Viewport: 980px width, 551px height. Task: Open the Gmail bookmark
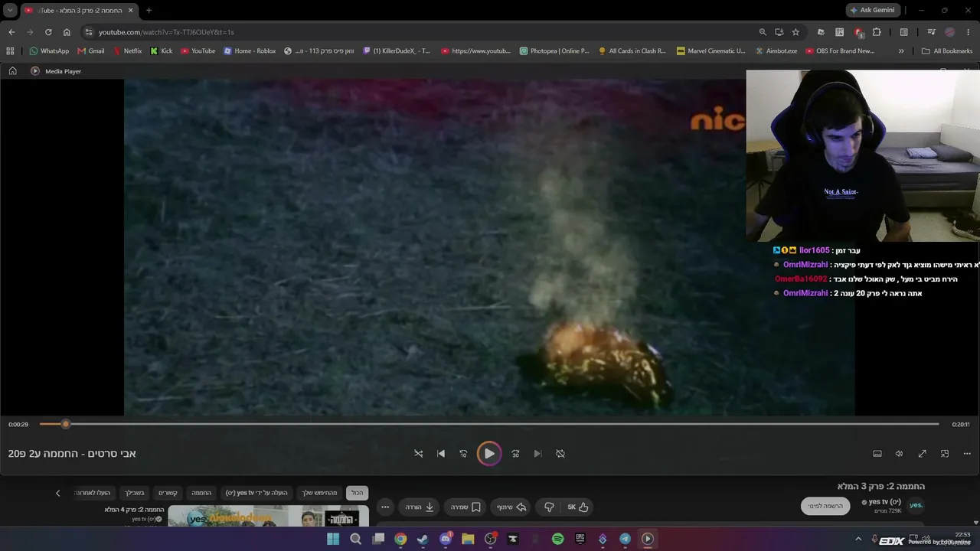(x=91, y=51)
